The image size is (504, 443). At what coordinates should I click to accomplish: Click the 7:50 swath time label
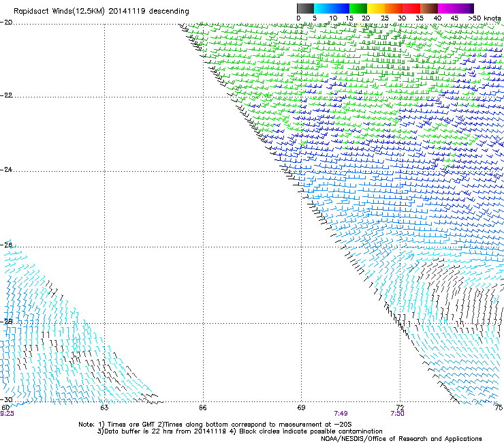point(397,414)
